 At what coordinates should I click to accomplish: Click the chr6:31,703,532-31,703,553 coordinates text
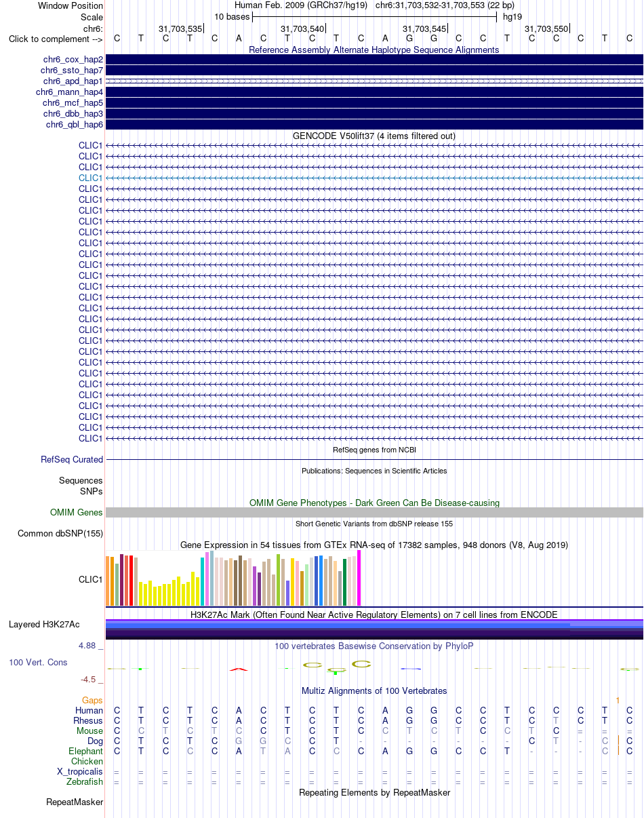click(x=445, y=5)
